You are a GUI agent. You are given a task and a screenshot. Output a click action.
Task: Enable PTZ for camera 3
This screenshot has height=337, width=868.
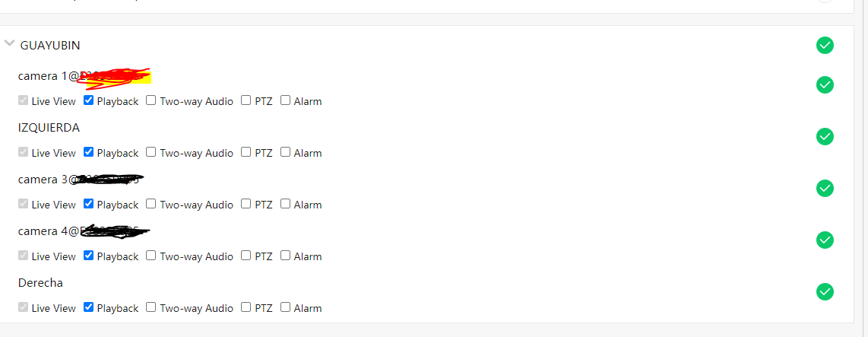(246, 204)
